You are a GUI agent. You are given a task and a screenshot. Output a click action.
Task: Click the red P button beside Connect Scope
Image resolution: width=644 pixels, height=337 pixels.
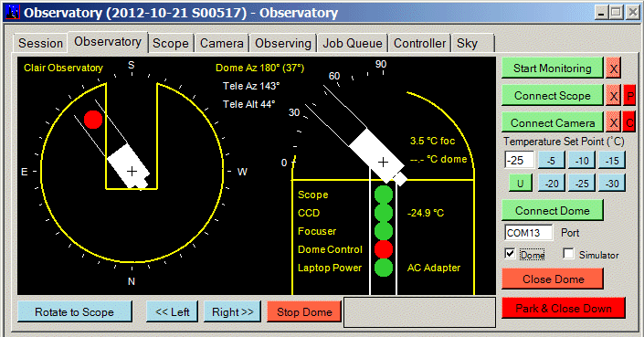629,96
